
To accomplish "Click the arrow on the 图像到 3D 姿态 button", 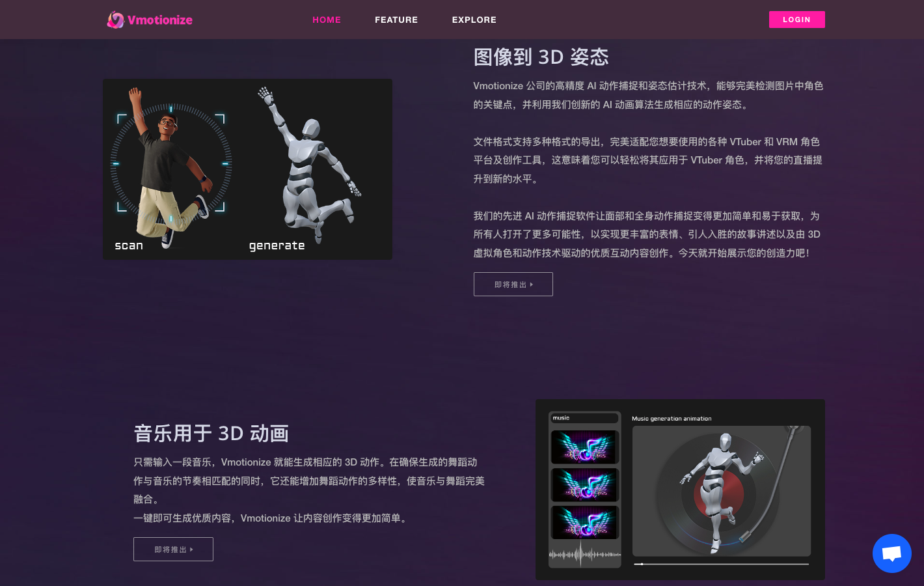I will click(532, 285).
